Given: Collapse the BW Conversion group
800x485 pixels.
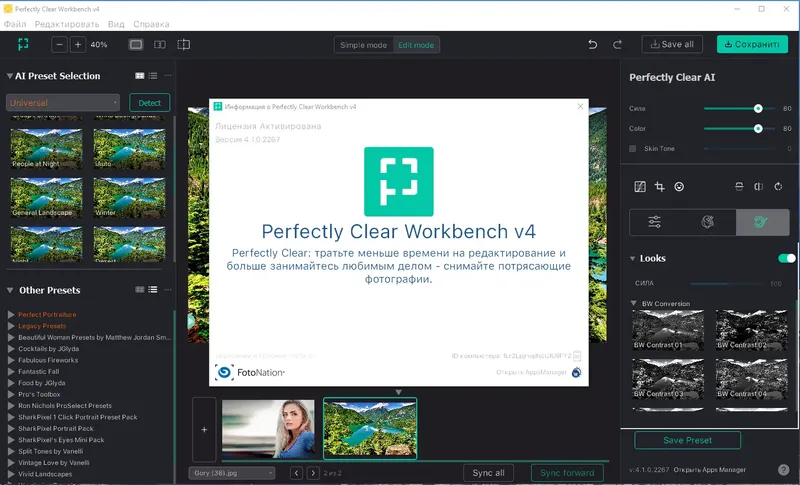Looking at the screenshot, I should [634, 303].
